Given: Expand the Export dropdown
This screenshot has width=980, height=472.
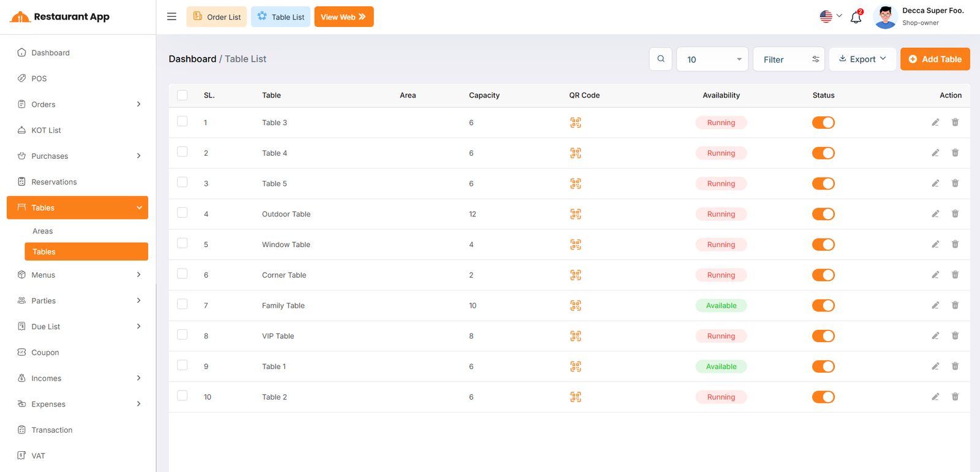Looking at the screenshot, I should pyautogui.click(x=862, y=59).
